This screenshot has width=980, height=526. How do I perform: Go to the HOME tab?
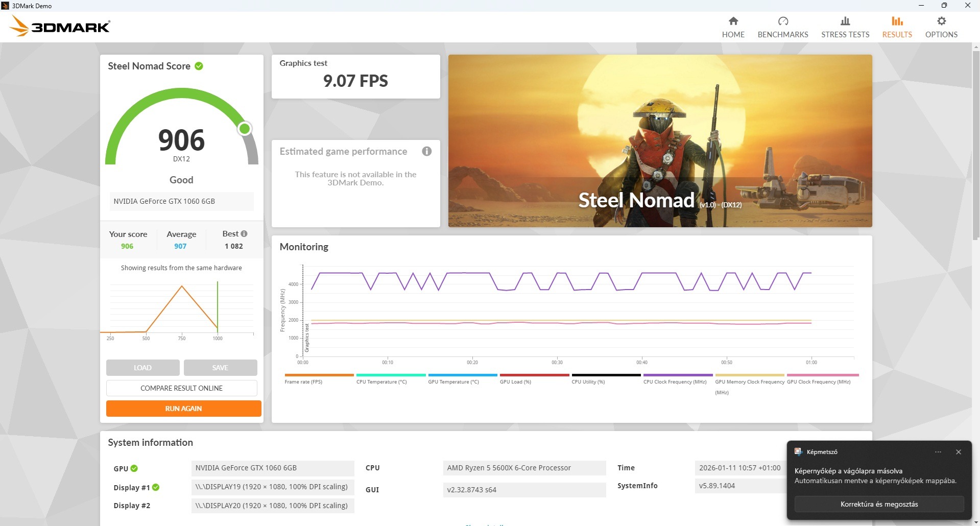tap(733, 27)
